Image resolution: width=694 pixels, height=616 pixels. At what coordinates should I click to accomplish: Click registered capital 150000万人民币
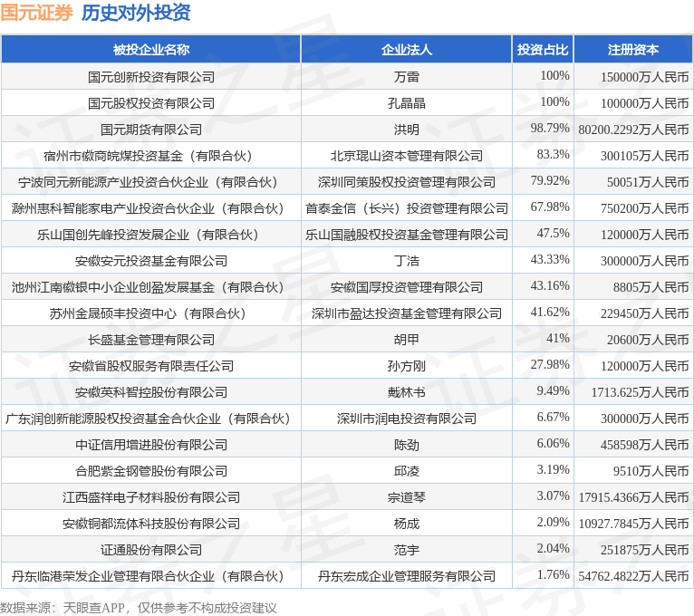644,77
